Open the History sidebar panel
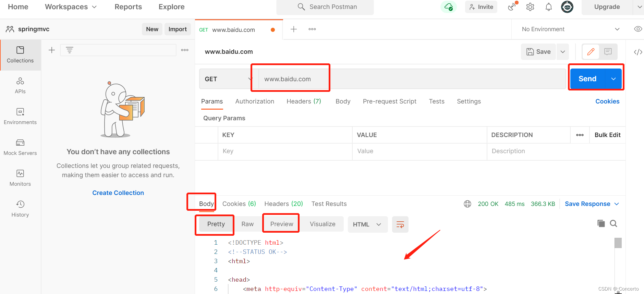This screenshot has width=644, height=294. pos(20,209)
